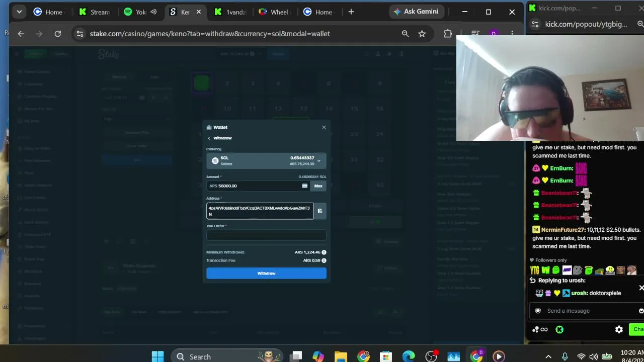This screenshot has width=644, height=362.
Task: Click the Amount input field
Action: [x=254, y=186]
